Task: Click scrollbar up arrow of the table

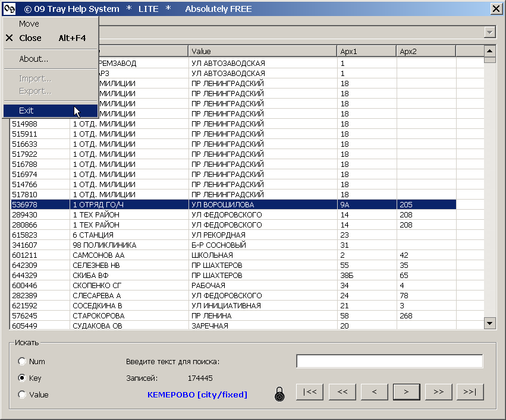Action: (x=490, y=51)
